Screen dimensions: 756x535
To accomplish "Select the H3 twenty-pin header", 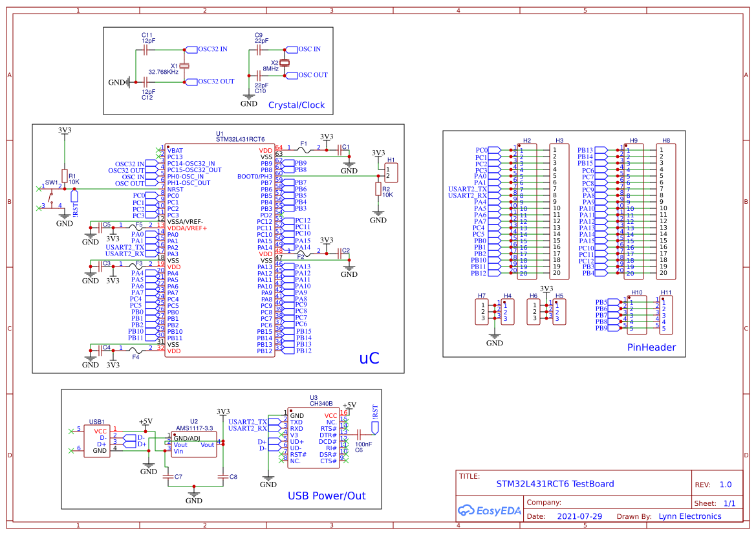I will point(559,212).
